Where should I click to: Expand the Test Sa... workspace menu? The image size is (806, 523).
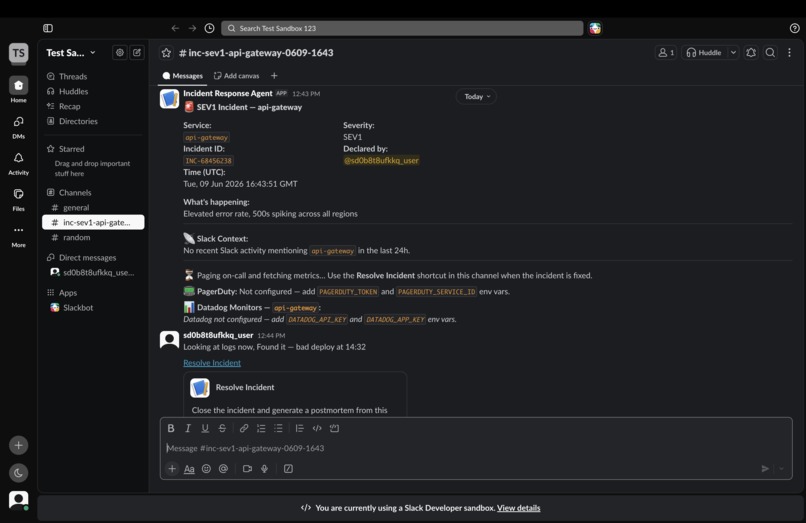pyautogui.click(x=70, y=52)
